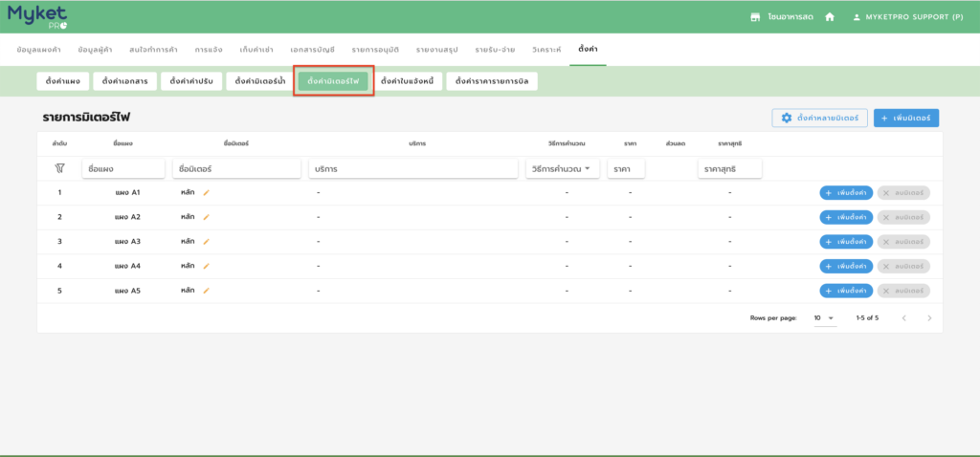Click เพิ่มตั้งค่า for แผง A4

coord(846,266)
